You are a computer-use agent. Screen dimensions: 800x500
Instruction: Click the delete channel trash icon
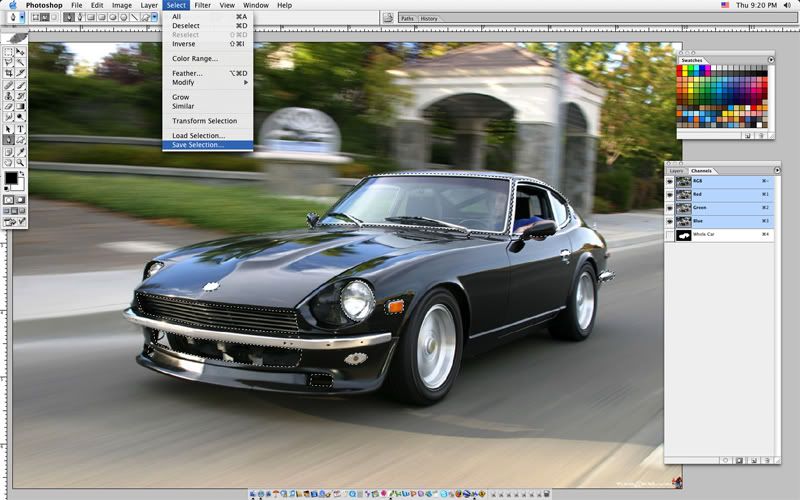[x=768, y=461]
